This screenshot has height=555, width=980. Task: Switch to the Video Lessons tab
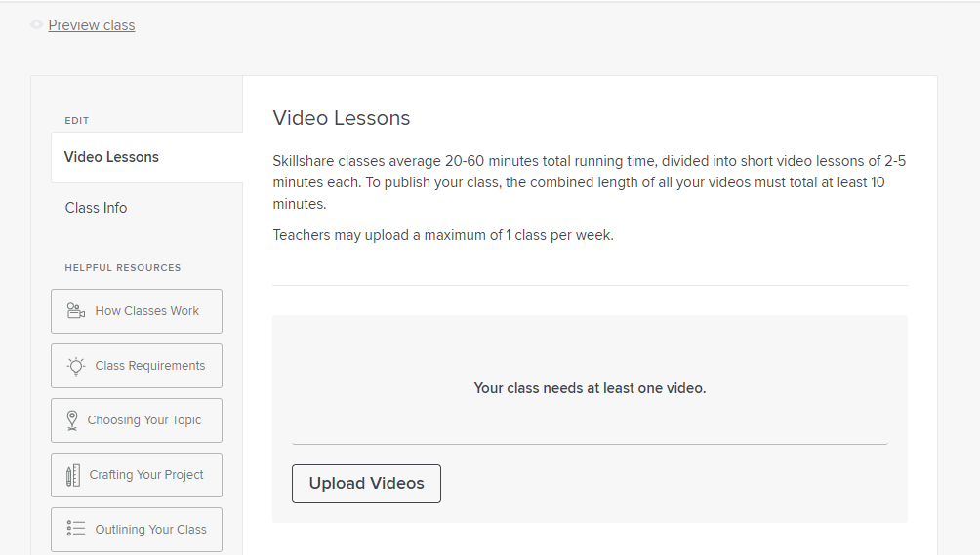click(x=111, y=157)
